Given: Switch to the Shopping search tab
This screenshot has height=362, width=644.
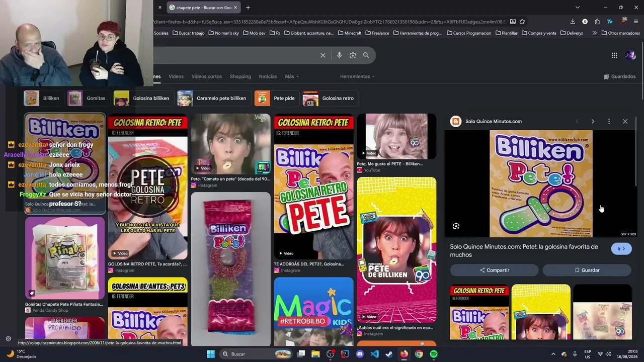Looking at the screenshot, I should click(x=240, y=76).
